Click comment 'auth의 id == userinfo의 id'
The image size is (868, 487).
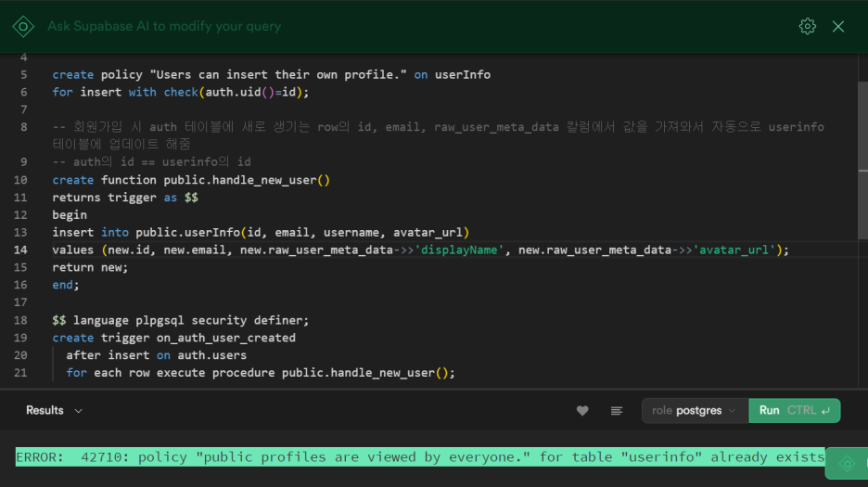(x=152, y=161)
